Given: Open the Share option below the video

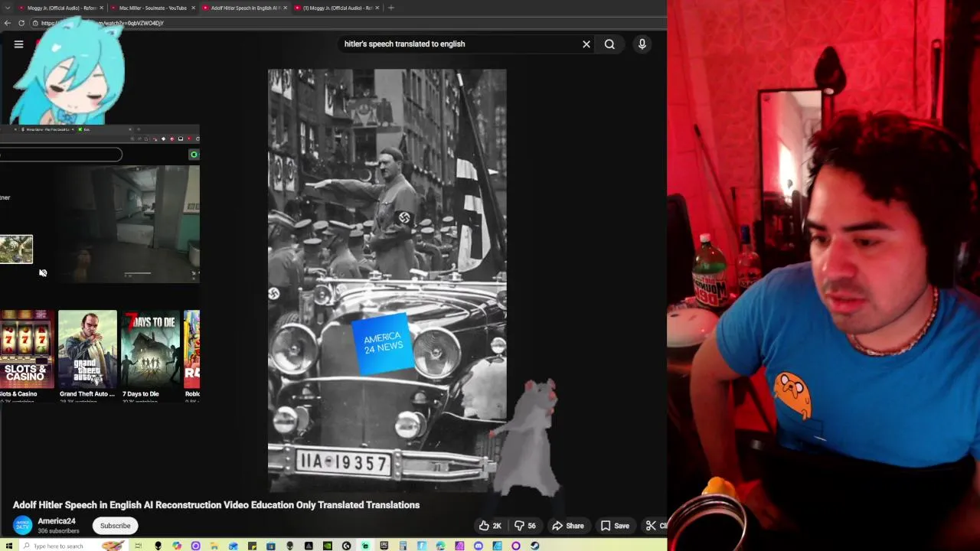Looking at the screenshot, I should click(568, 526).
